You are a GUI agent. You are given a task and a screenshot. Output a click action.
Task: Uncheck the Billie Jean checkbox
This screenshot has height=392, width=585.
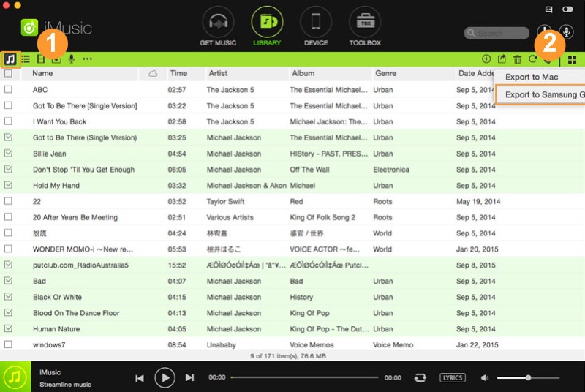[x=8, y=154]
